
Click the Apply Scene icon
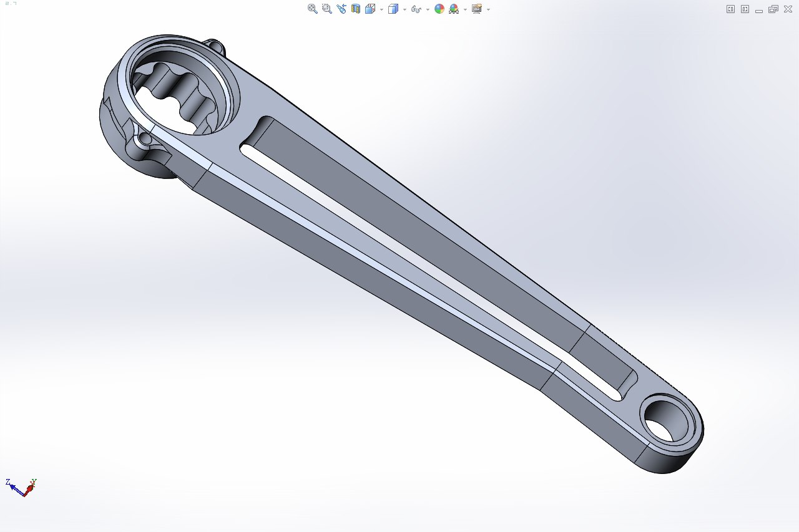click(x=454, y=9)
